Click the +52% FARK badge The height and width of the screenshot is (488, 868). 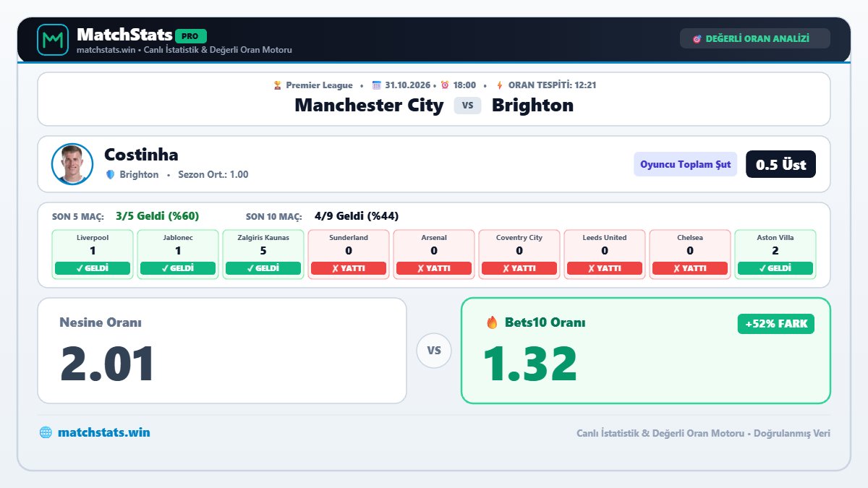click(776, 324)
